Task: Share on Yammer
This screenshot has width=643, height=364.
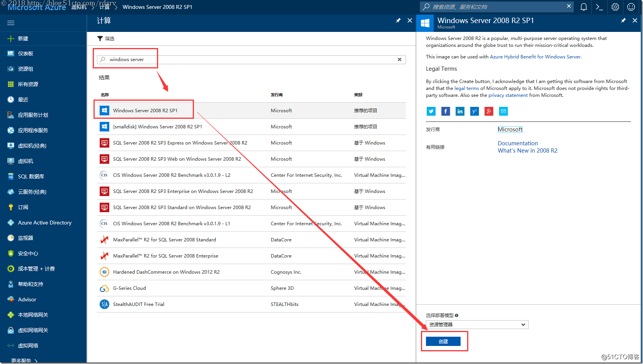Action: click(x=474, y=111)
